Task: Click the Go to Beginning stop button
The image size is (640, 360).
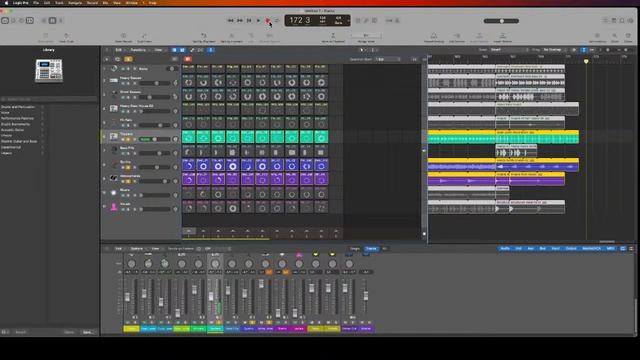Action: click(249, 20)
